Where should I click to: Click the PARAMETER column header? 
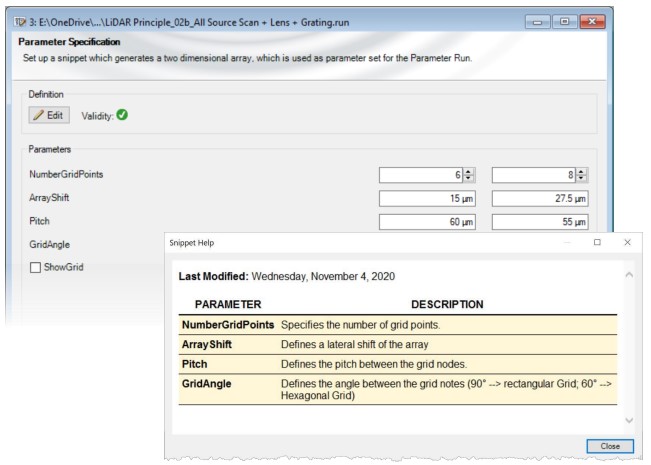(228, 304)
